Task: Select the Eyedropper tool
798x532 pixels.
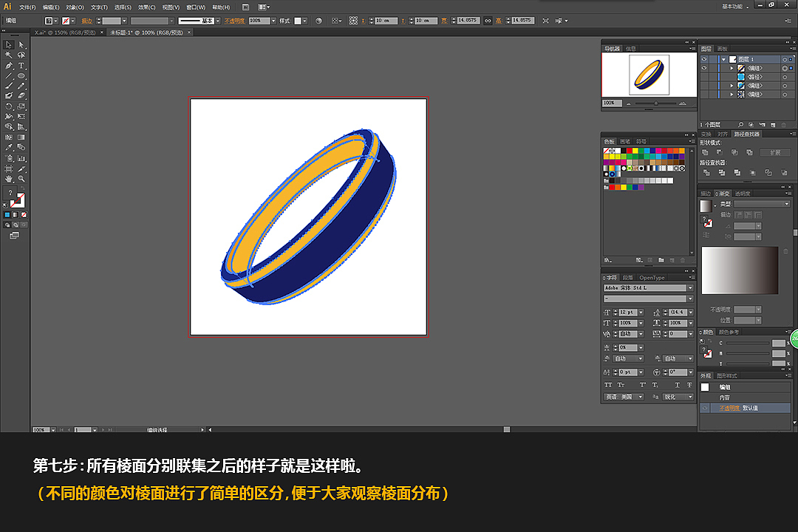Action: tap(7, 148)
